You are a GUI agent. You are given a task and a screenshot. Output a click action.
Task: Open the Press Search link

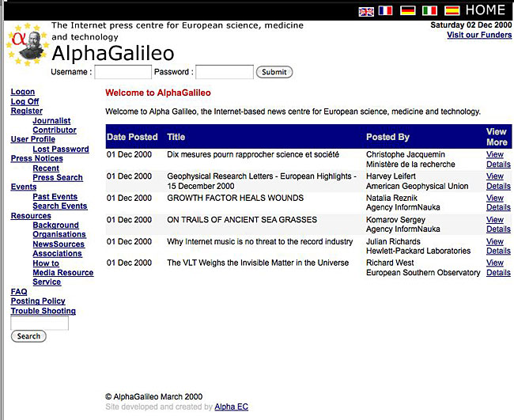[x=58, y=177]
